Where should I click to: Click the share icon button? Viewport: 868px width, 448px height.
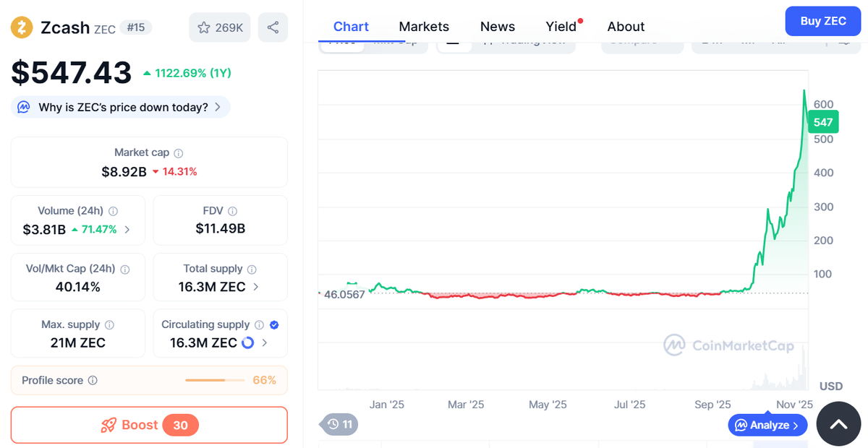(273, 27)
